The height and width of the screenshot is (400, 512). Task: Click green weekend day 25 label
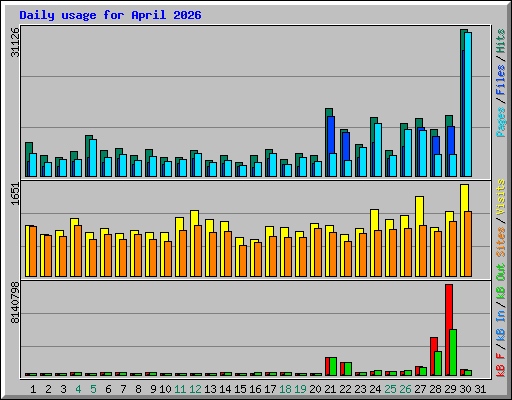390,389
